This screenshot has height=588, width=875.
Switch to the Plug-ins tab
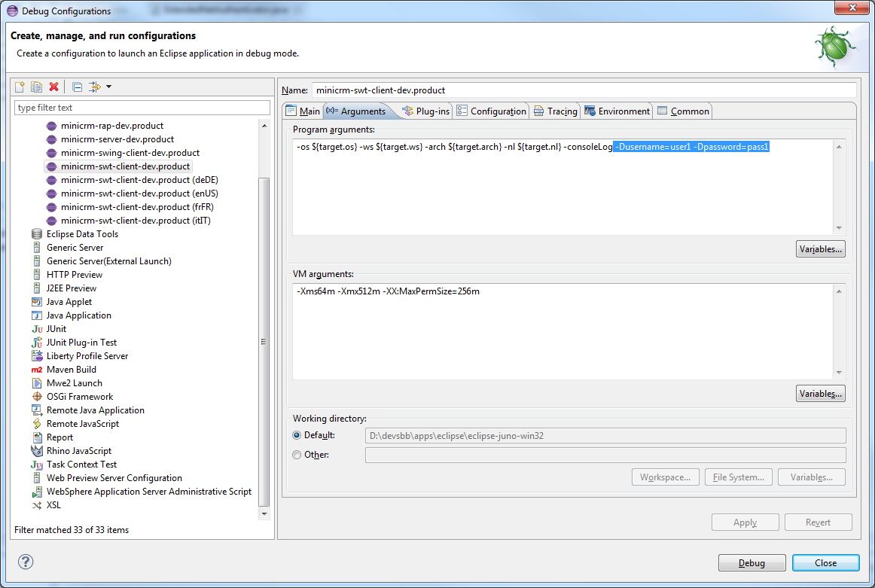(426, 111)
